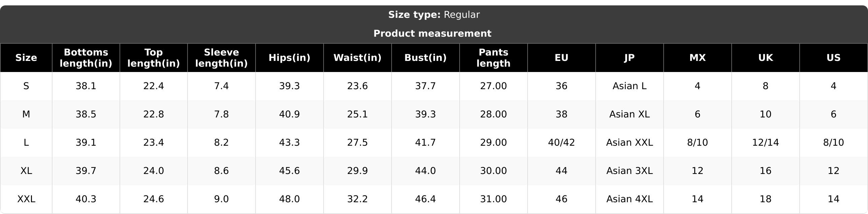Click the Product measurement title

tap(432, 33)
